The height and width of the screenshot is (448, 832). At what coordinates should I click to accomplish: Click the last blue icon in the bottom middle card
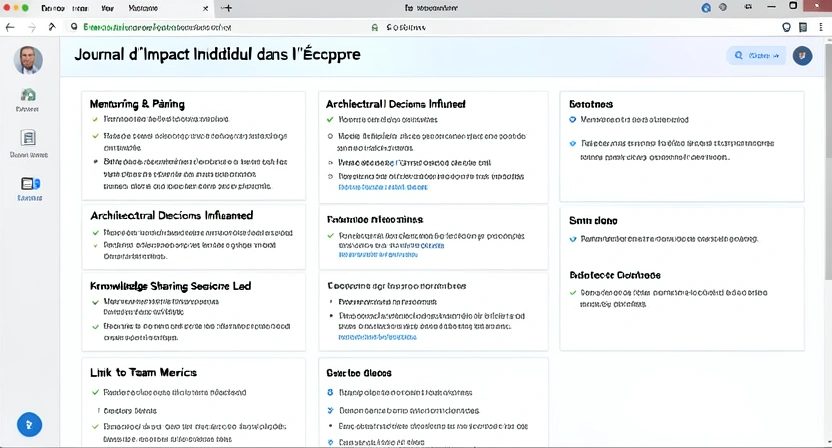click(x=330, y=442)
